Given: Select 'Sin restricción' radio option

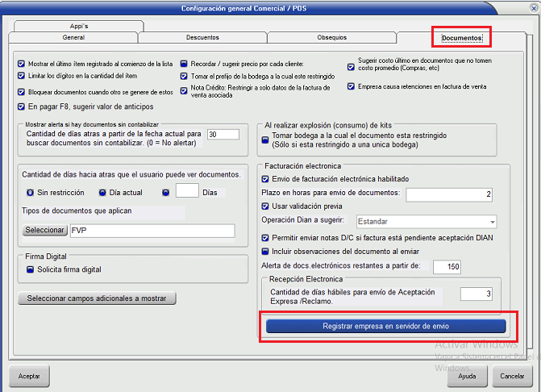Looking at the screenshot, I should tap(31, 193).
